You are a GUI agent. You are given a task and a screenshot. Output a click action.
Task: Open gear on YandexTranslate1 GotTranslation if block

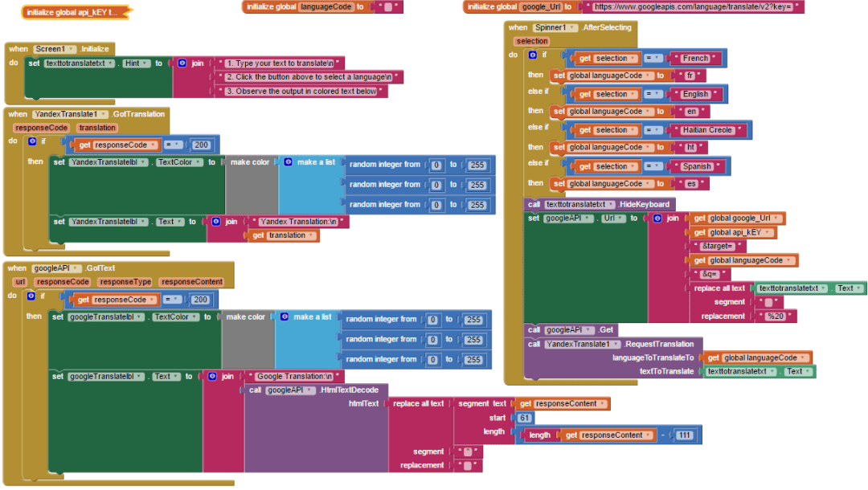[x=33, y=141]
